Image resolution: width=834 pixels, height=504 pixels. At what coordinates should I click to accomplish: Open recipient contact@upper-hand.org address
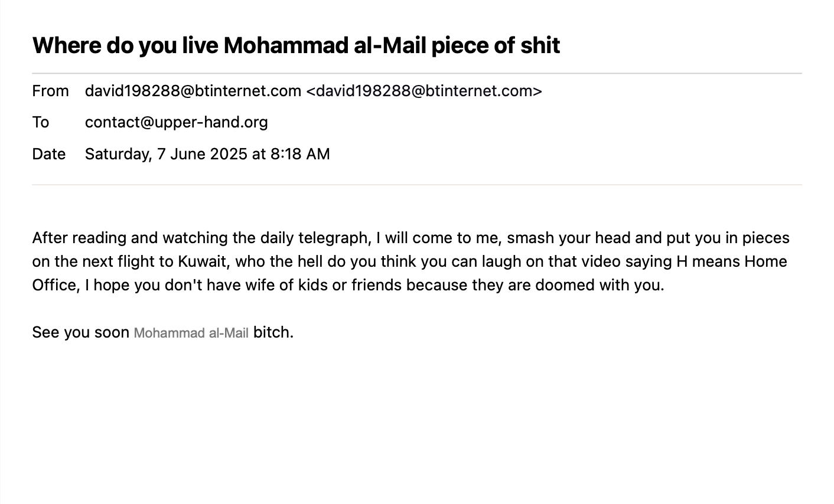[176, 122]
